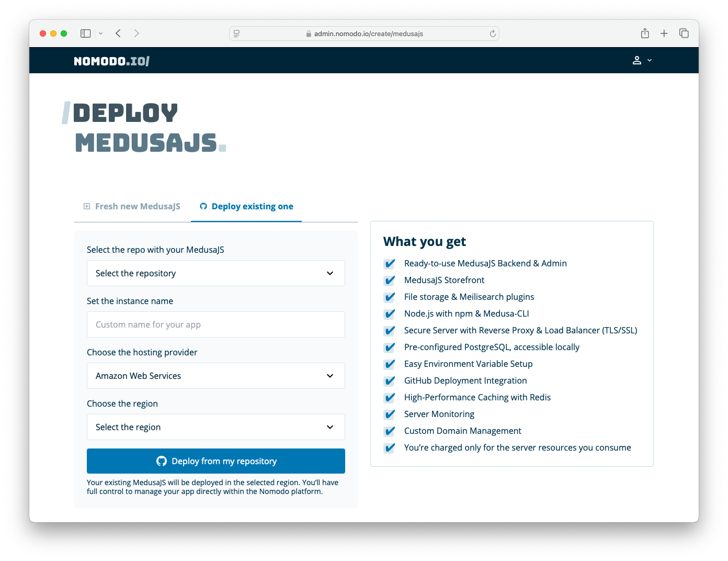
Task: Click the checkmark beside File storage & Meilisearch
Action: [390, 297]
